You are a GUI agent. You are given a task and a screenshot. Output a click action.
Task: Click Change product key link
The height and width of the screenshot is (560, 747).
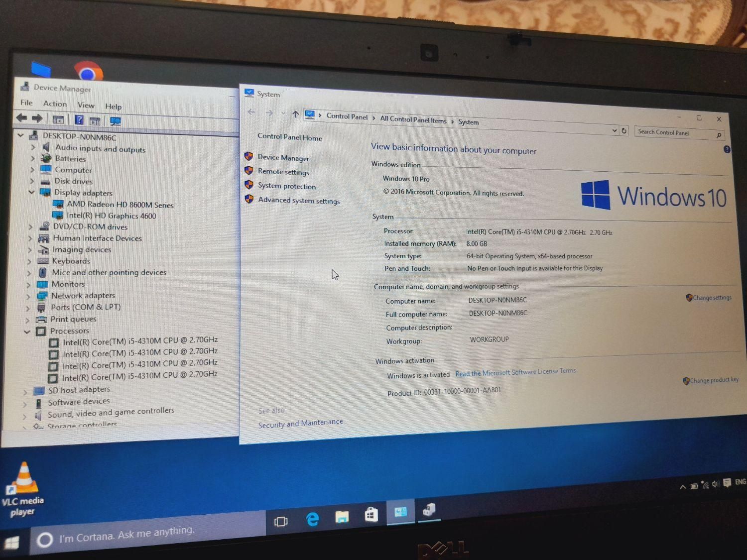point(714,380)
